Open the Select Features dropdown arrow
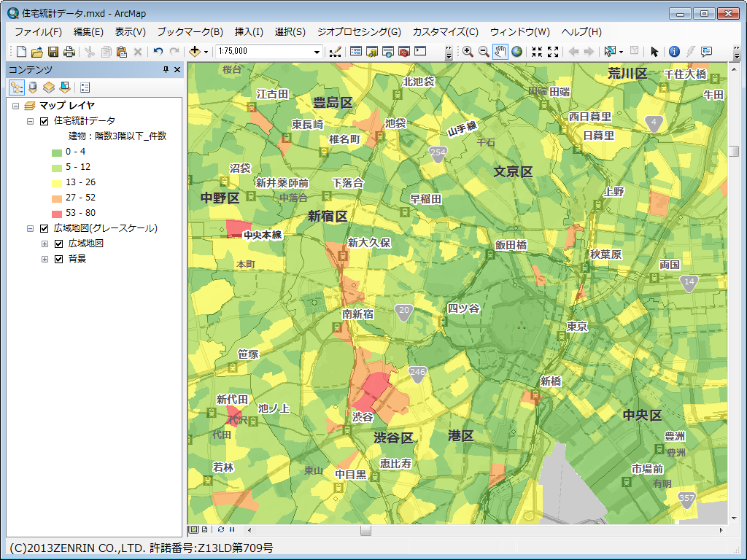Image resolution: width=747 pixels, height=560 pixels. point(621,52)
